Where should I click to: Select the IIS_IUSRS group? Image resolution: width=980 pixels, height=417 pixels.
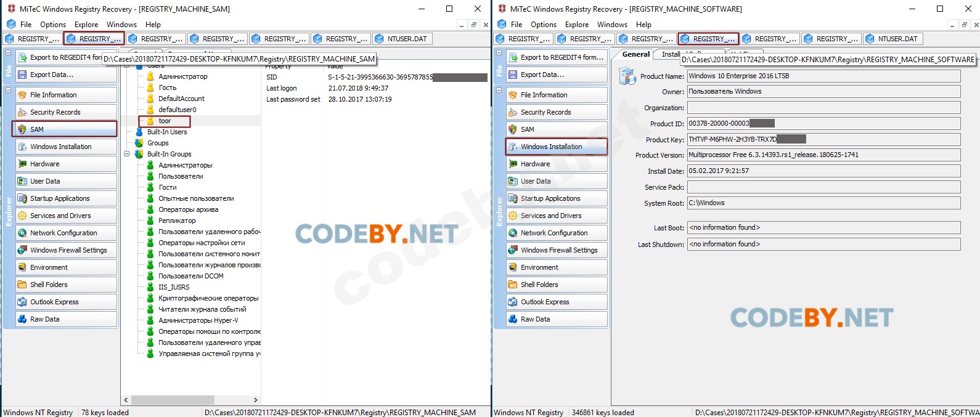pos(174,287)
